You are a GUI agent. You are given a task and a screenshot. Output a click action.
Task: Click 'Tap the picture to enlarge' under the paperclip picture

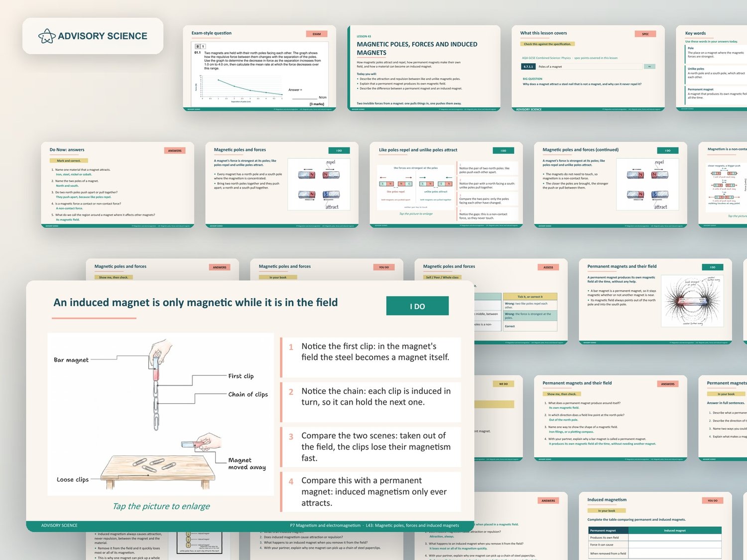[161, 506]
